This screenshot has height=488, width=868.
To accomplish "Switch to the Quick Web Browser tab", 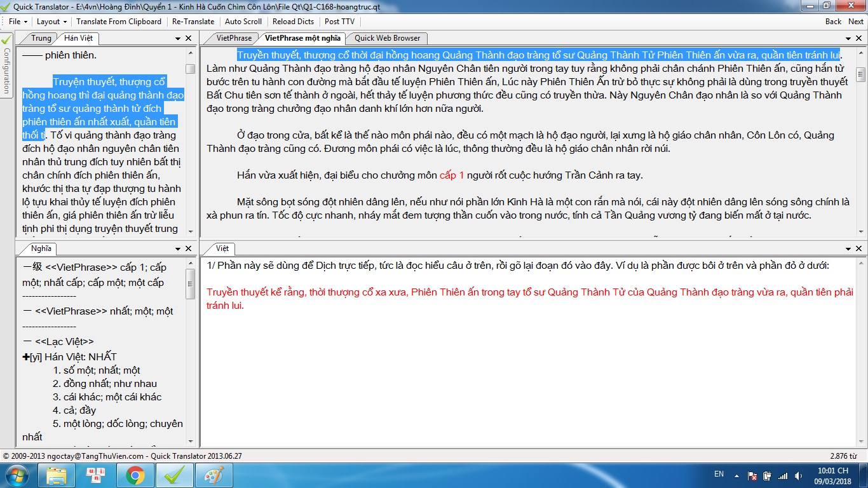I will (x=387, y=38).
